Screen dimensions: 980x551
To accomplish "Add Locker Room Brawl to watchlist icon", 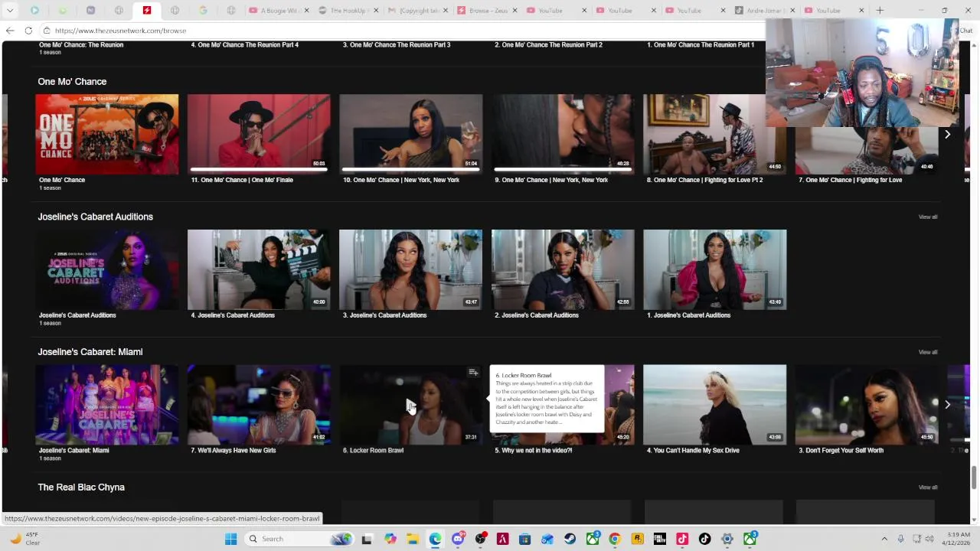I will [473, 373].
